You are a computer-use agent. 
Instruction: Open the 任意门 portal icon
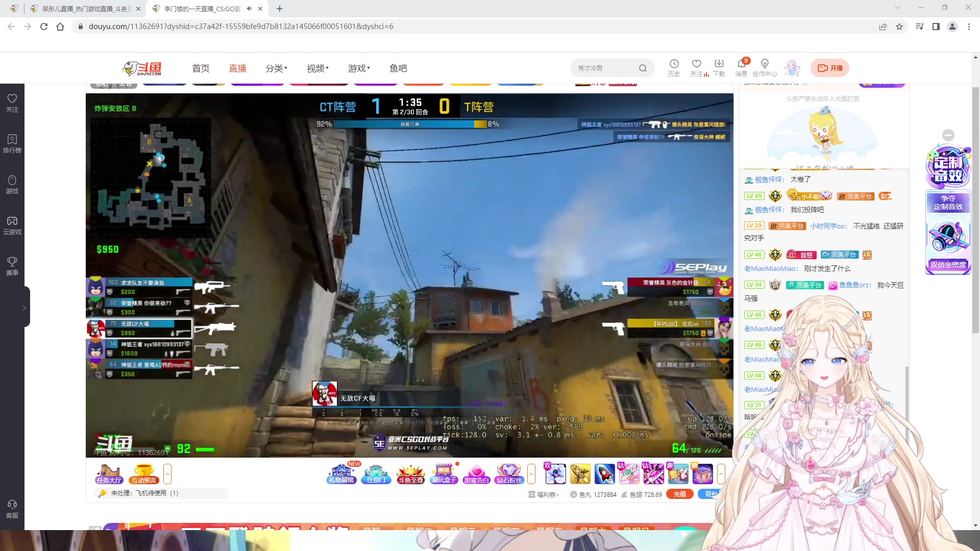coord(376,474)
